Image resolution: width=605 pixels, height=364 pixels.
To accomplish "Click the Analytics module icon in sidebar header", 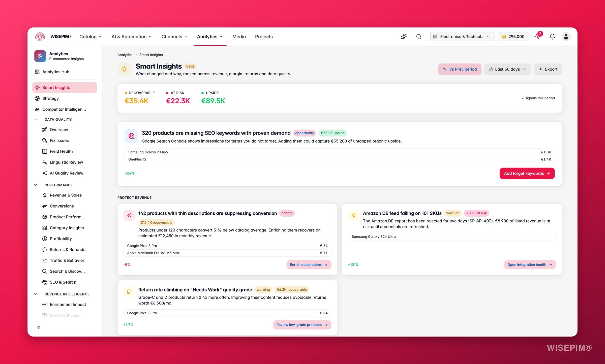I will click(x=40, y=56).
